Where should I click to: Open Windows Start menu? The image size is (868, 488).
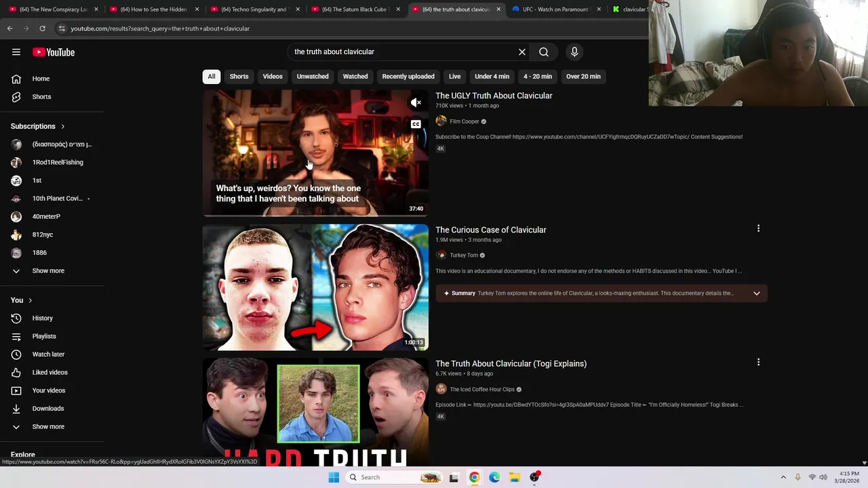(334, 477)
